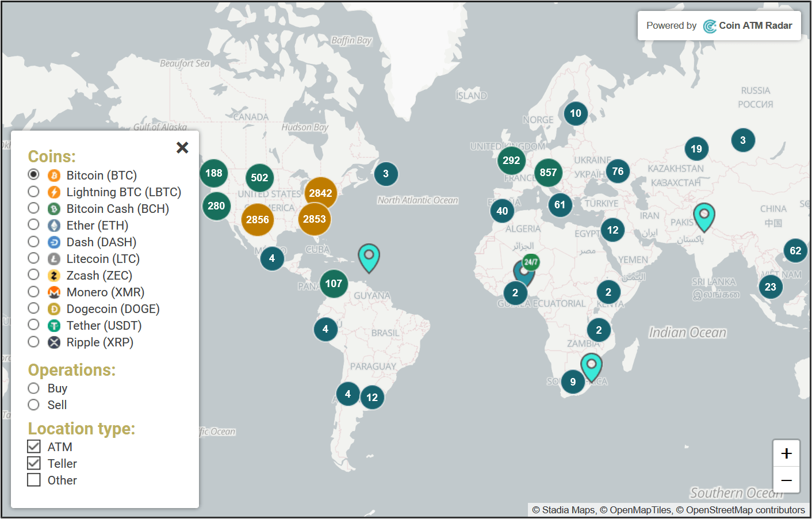
Task: Open the 280 cluster marker
Action: click(216, 206)
